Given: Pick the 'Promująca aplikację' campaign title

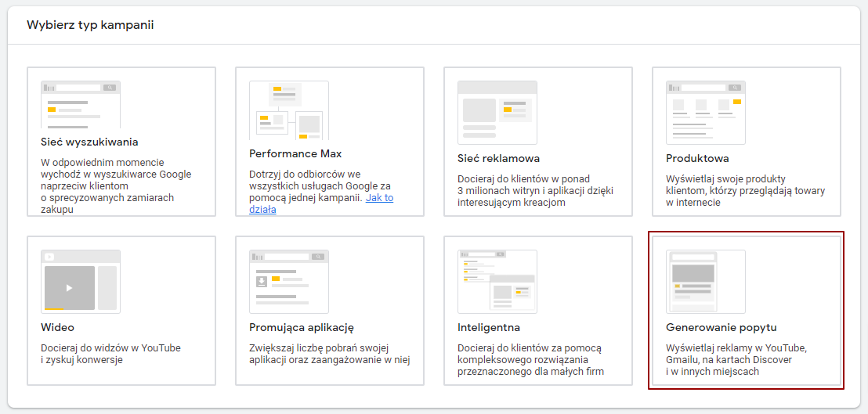Looking at the screenshot, I should pyautogui.click(x=302, y=327).
